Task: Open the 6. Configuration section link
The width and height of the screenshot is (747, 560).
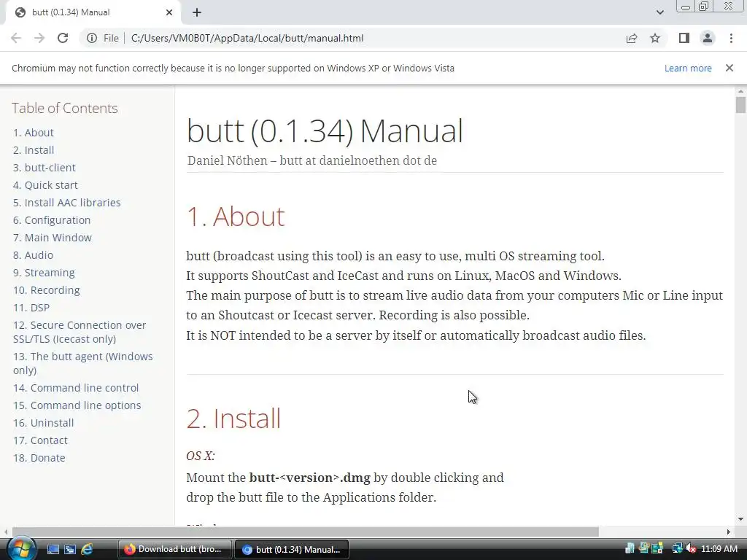Action: tap(52, 220)
